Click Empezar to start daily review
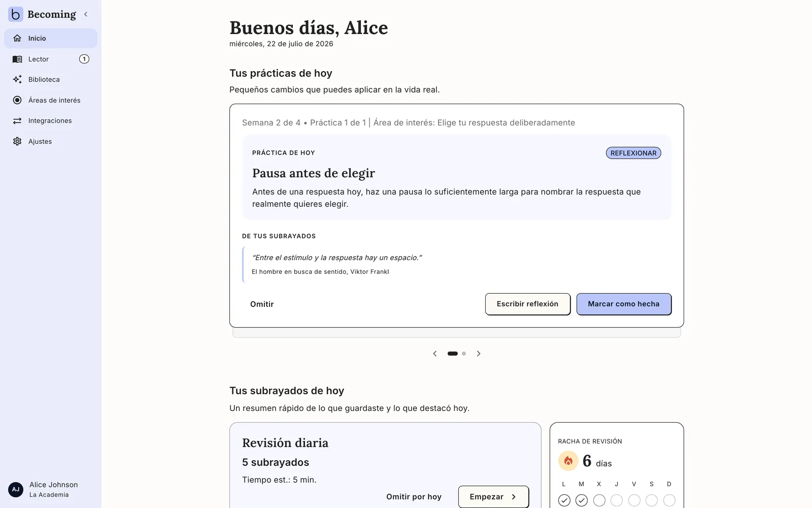Image resolution: width=812 pixels, height=508 pixels. [x=493, y=497]
